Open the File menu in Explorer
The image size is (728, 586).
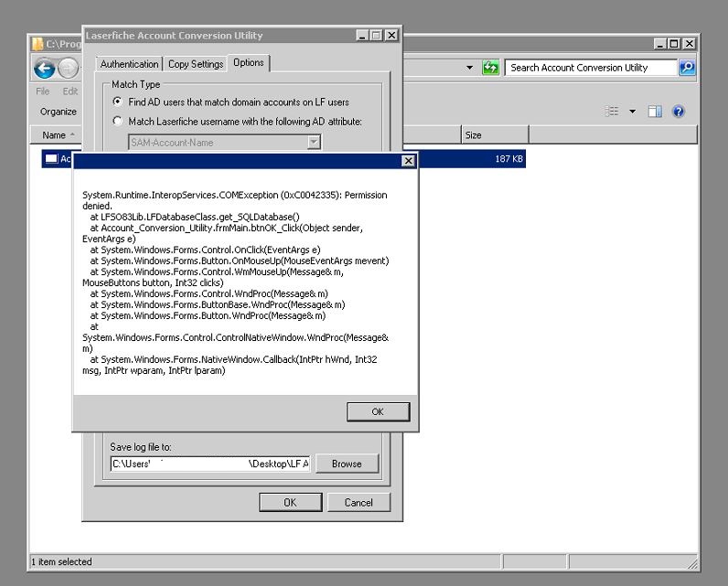(x=43, y=91)
